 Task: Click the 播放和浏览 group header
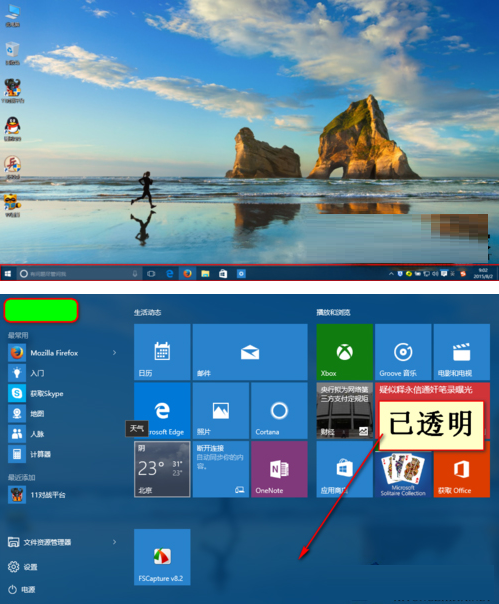[333, 312]
